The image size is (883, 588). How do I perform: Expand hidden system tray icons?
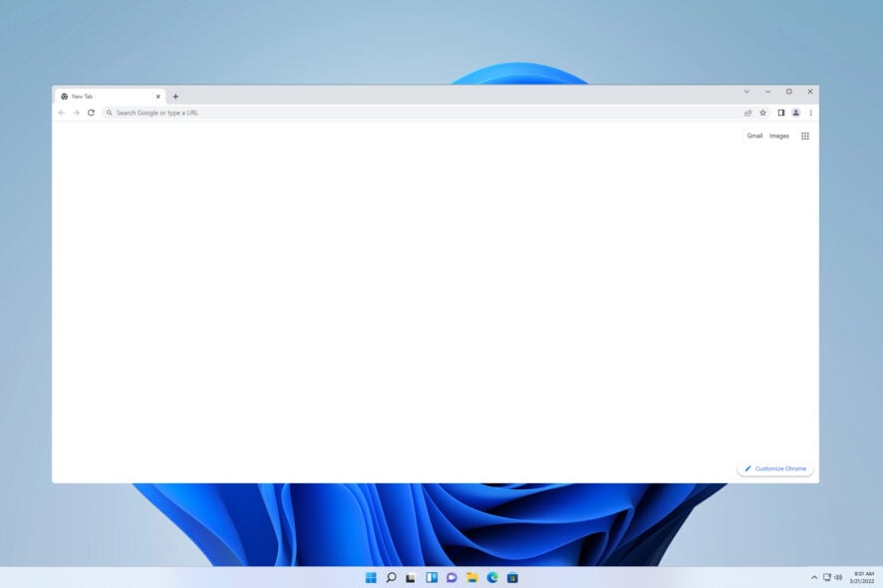pos(813,577)
